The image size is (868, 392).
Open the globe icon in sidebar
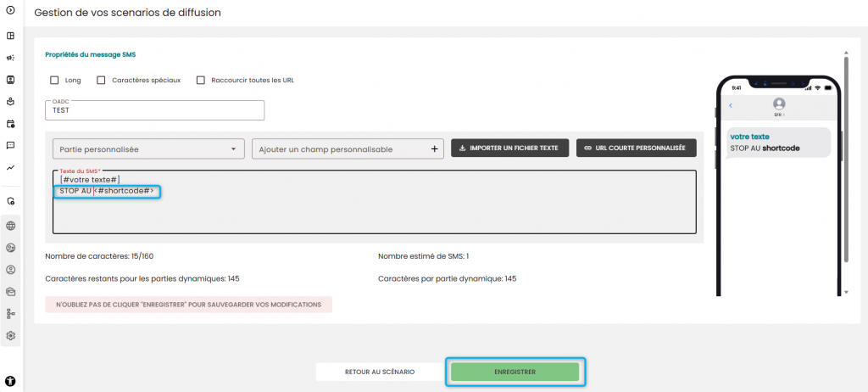10,226
